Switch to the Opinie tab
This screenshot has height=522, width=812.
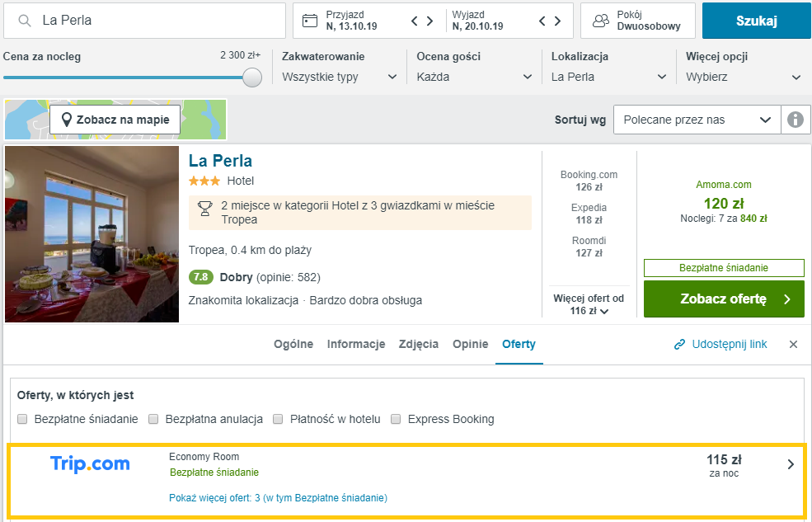tap(470, 345)
